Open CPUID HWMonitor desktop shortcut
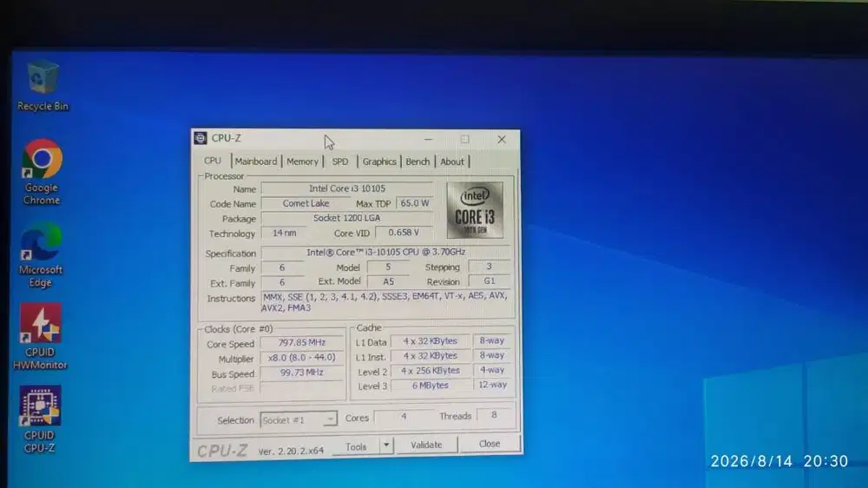The height and width of the screenshot is (488, 868). [40, 337]
